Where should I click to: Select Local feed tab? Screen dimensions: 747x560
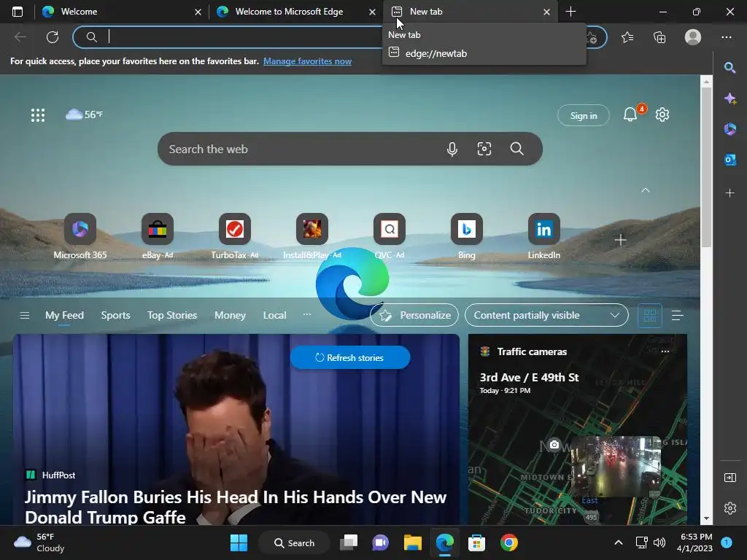274,315
